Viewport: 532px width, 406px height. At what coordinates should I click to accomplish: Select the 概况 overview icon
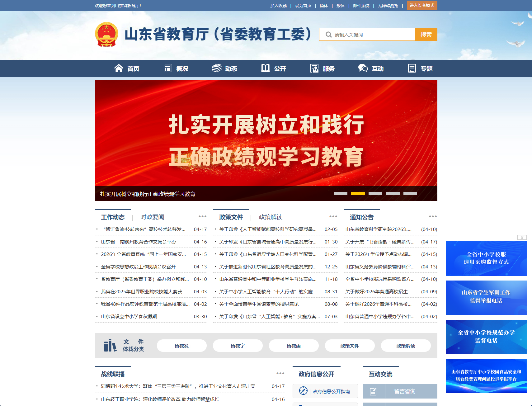(168, 68)
